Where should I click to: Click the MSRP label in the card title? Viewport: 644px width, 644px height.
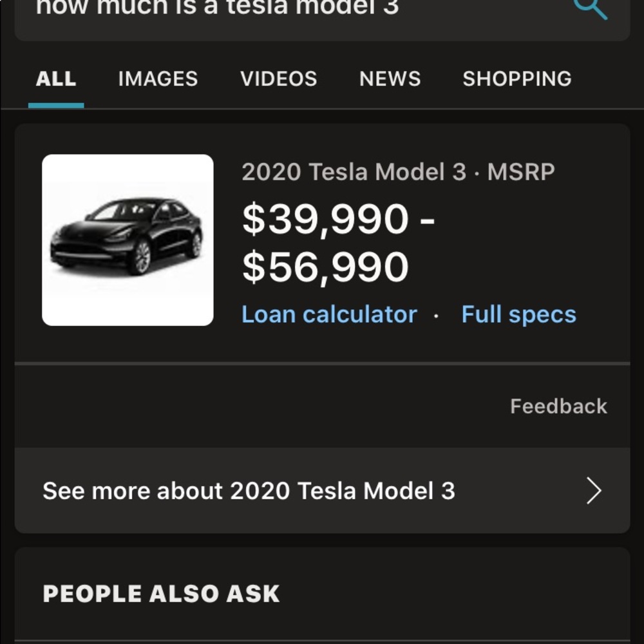click(521, 172)
